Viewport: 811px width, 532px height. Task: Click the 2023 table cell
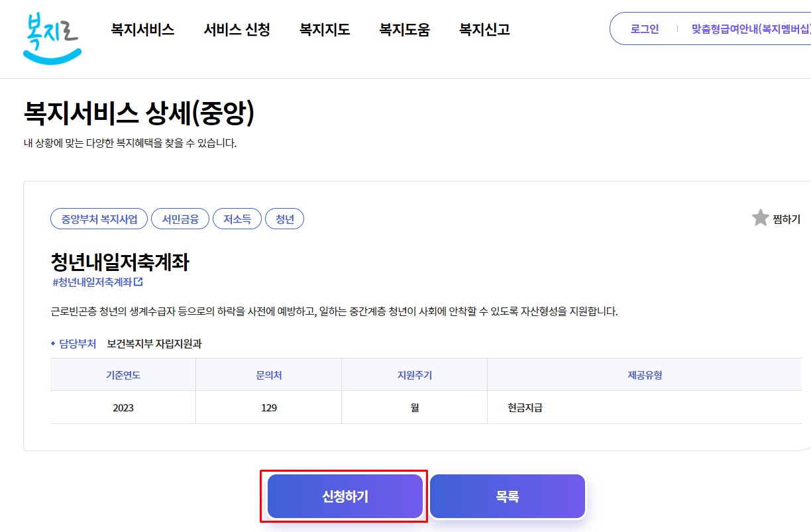(123, 407)
